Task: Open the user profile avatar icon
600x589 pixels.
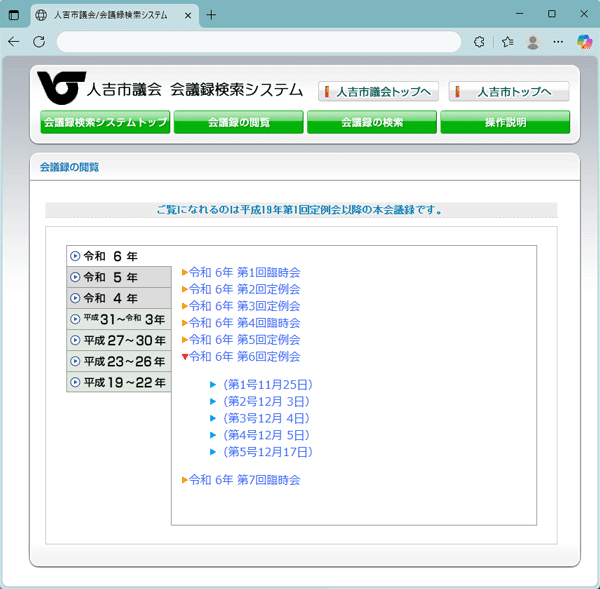Action: (533, 42)
